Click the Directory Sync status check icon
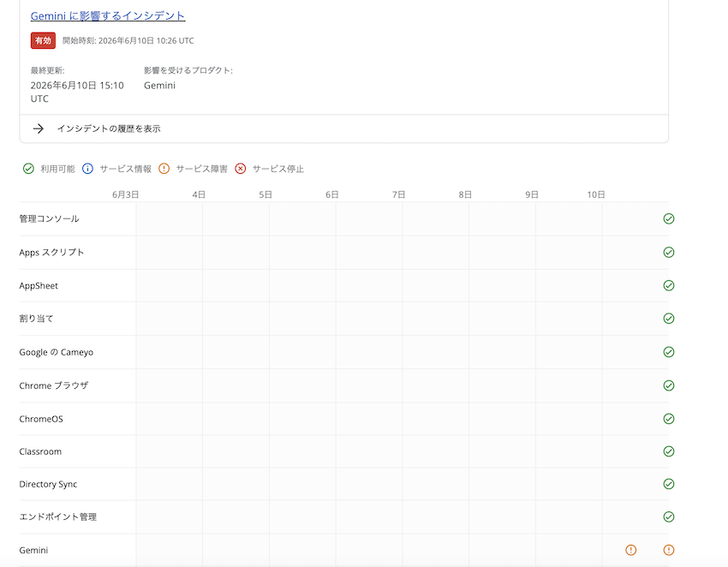This screenshot has width=728, height=567. click(669, 484)
